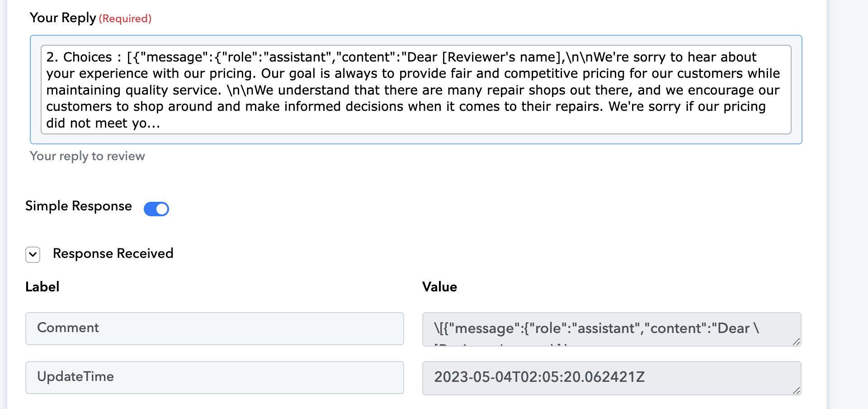Viewport: 868px width, 409px height.
Task: Click the 'Your reply to review' helper text
Action: [87, 156]
